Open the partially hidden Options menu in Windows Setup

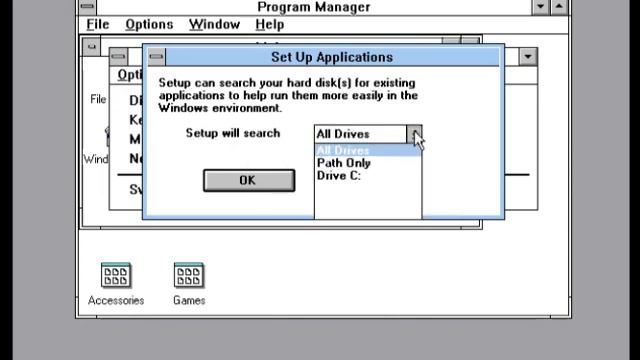coord(130,75)
